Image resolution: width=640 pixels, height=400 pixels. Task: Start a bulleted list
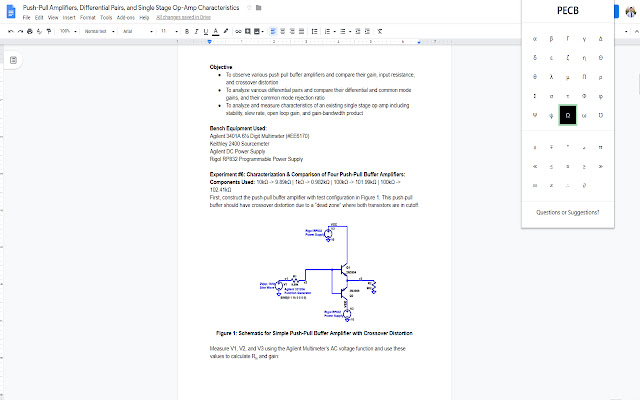(343, 31)
